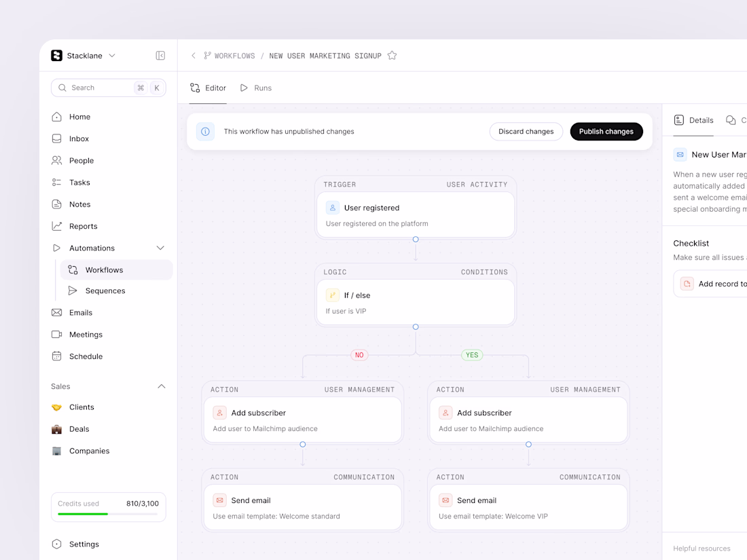Click the connector dot below If / else
Viewport: 747px width, 560px height.
click(x=416, y=327)
